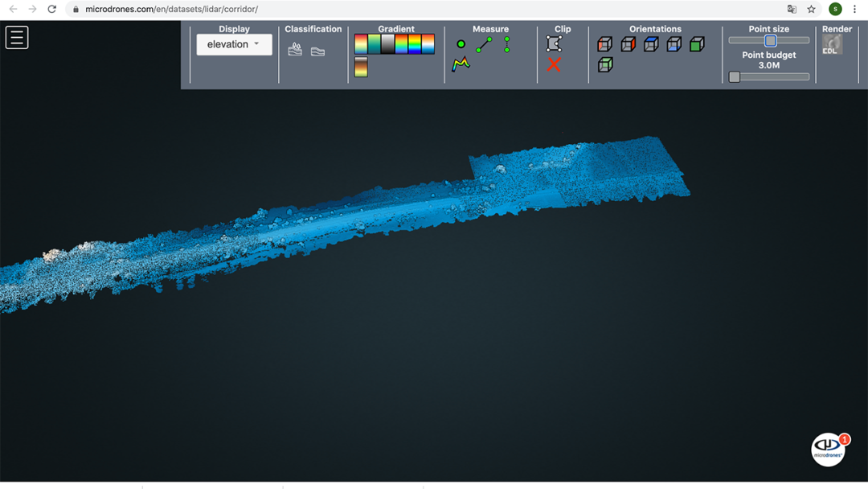Activate the elevation profile measure tool

coord(461,64)
